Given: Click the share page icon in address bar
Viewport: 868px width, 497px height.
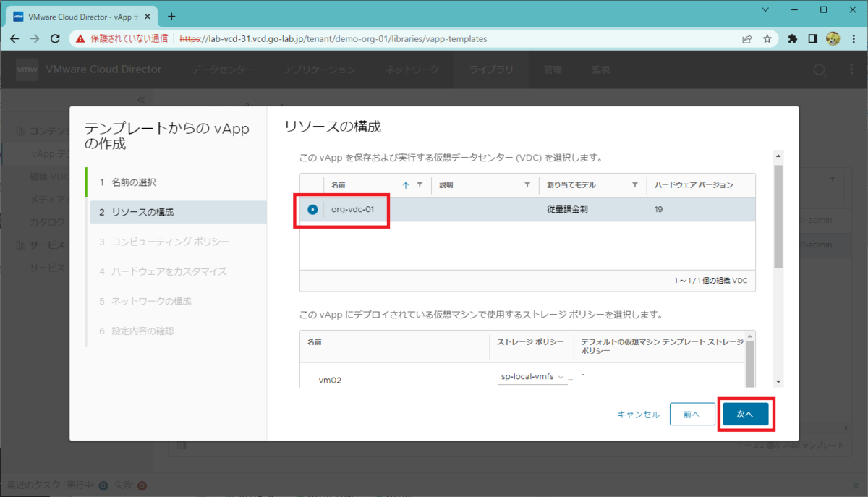Looking at the screenshot, I should [746, 39].
